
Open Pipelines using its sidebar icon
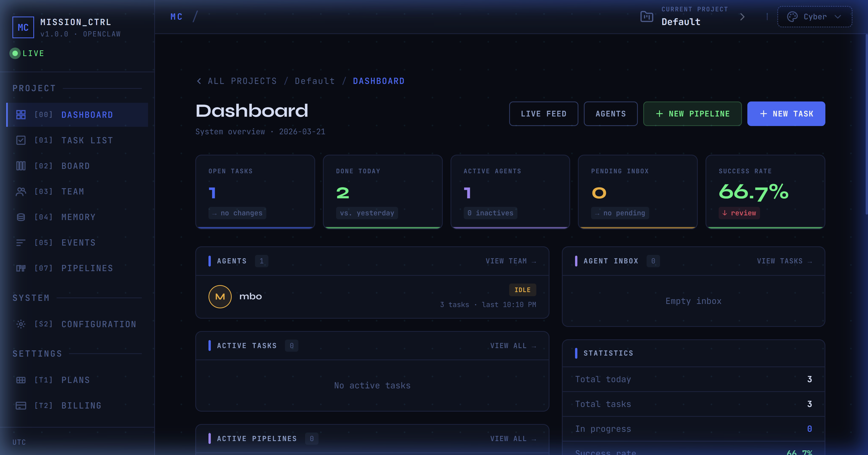click(x=21, y=268)
